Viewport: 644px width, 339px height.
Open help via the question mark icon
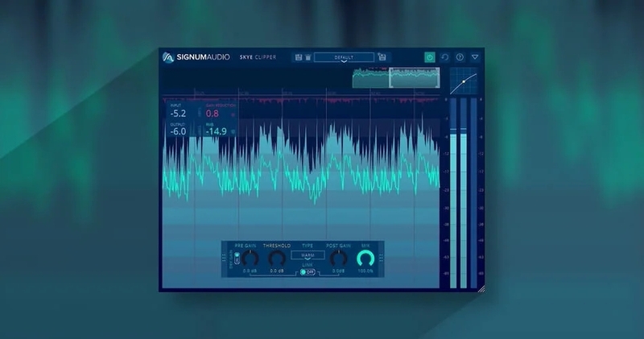pos(460,57)
